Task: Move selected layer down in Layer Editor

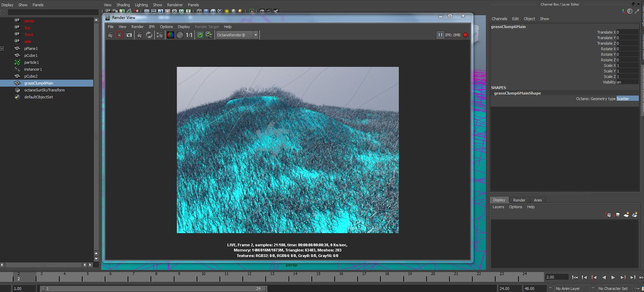Action: (617, 215)
